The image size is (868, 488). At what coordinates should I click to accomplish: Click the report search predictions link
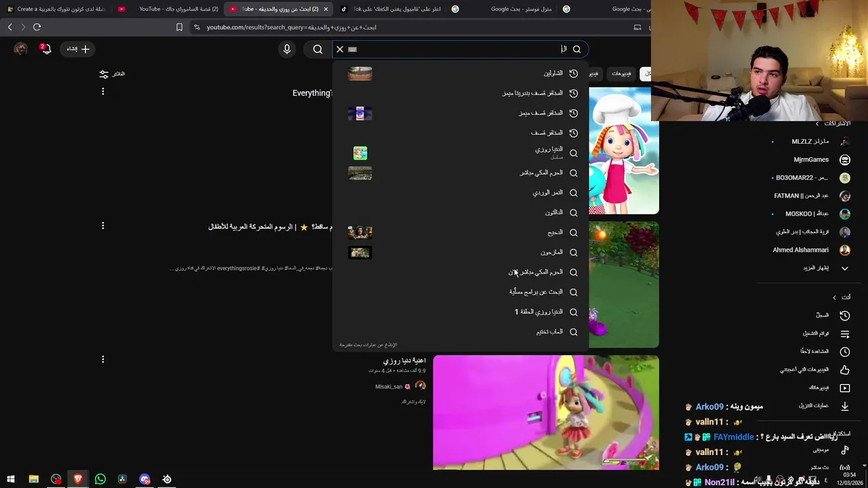[368, 345]
